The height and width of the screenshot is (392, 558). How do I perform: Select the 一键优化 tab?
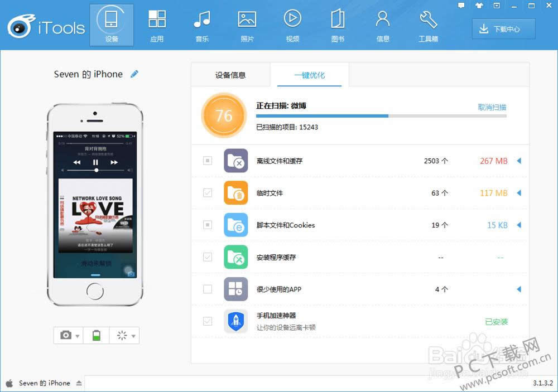pos(310,75)
